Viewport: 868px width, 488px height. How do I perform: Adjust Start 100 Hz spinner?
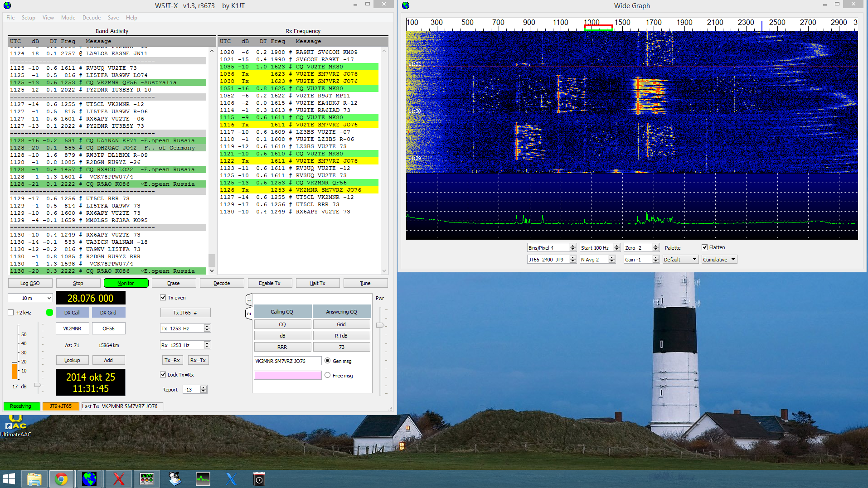(617, 248)
